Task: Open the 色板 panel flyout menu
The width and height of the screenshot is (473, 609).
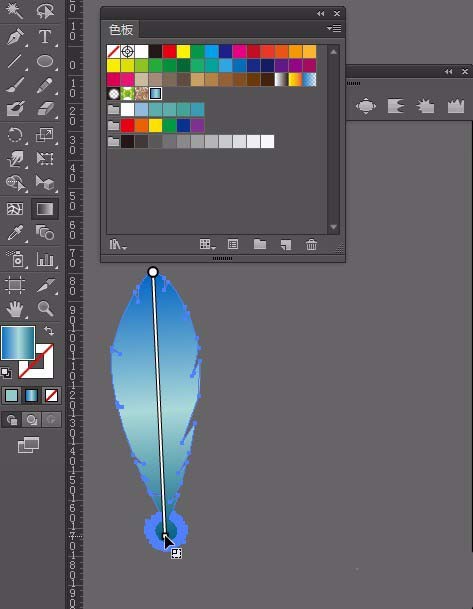Action: (x=334, y=28)
